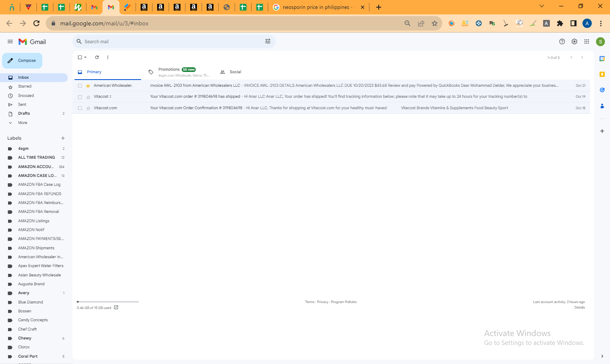Click the share this page icon in the address bar
610x364 pixels.
point(421,23)
